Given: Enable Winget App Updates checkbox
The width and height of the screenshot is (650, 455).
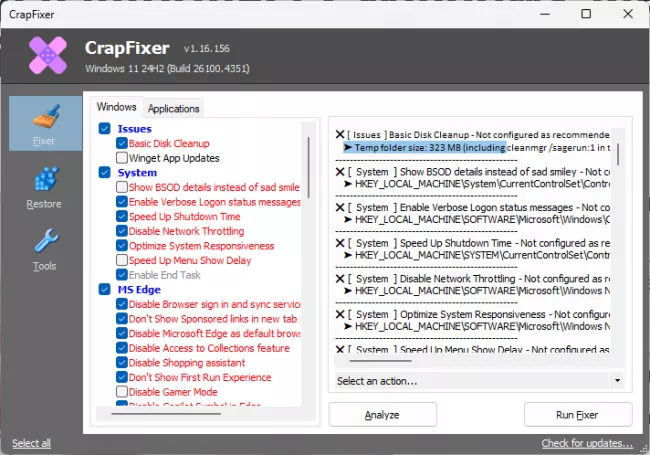Looking at the screenshot, I should (121, 158).
